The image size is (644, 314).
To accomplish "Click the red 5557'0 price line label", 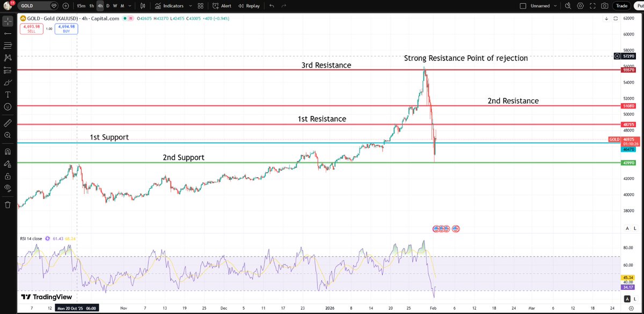I will [x=628, y=70].
